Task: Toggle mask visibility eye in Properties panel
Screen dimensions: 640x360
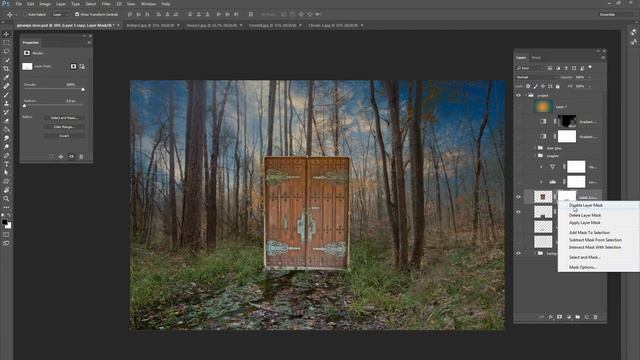Action: point(71,157)
